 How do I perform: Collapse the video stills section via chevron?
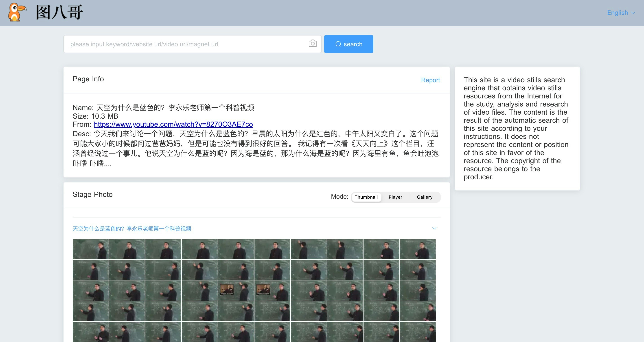434,228
